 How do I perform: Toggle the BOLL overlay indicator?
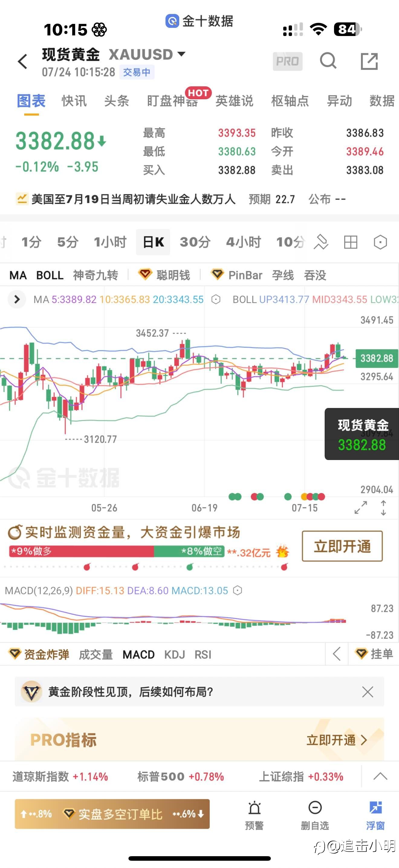[x=50, y=275]
